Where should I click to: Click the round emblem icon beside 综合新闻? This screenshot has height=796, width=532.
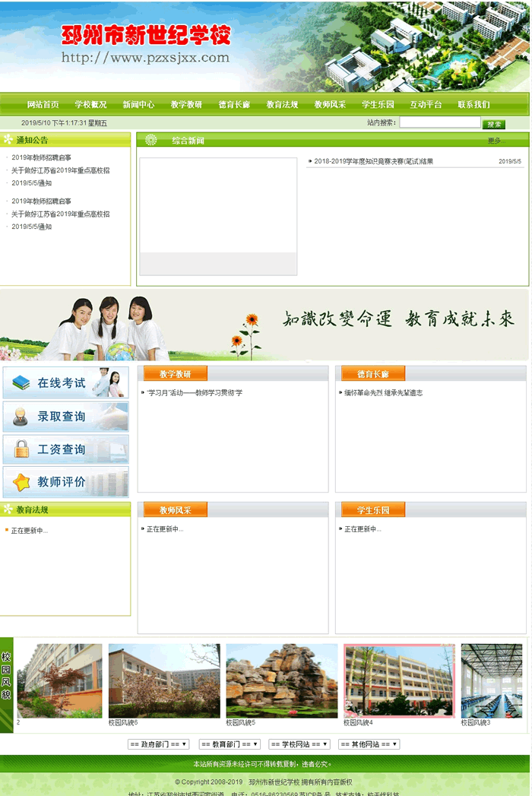150,140
